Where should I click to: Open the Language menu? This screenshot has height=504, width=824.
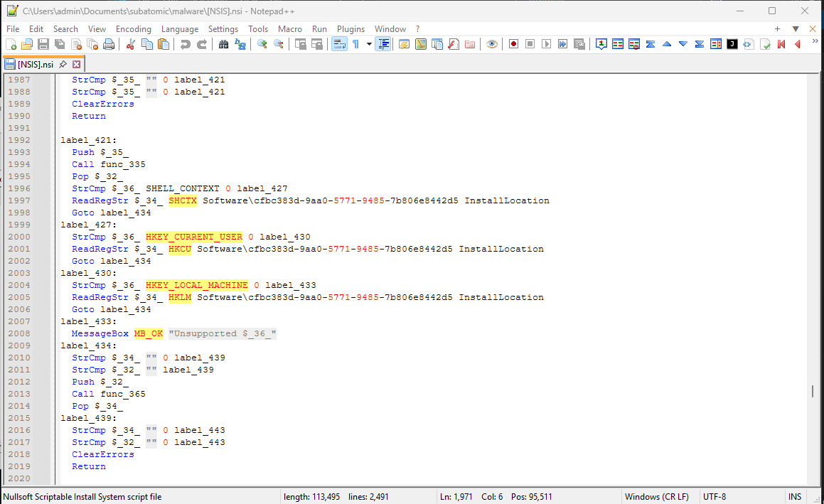tap(180, 29)
